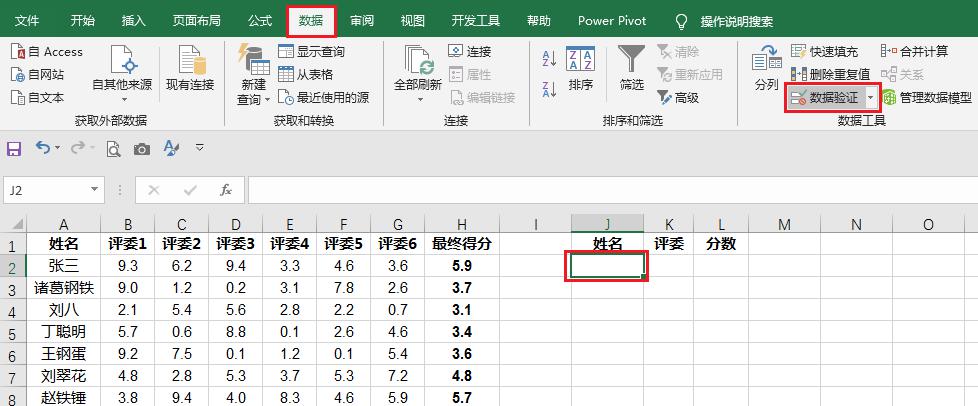Get data from table (从表格)

(x=306, y=75)
